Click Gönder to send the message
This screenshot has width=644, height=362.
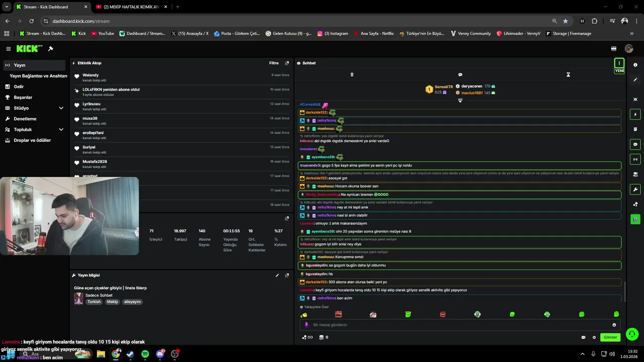pos(610,337)
